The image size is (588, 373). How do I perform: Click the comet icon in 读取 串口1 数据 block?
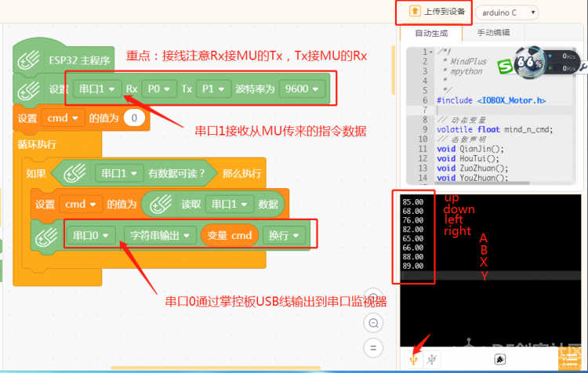pos(161,205)
